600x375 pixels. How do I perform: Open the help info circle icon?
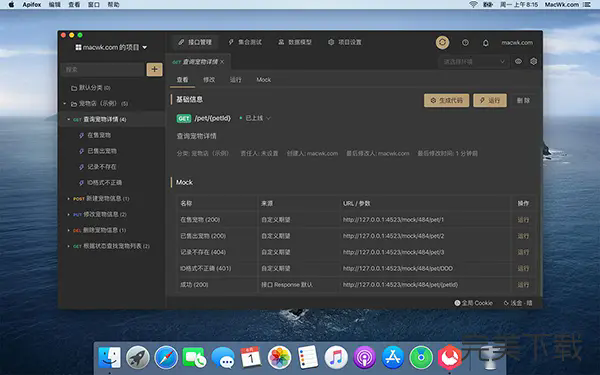465,42
